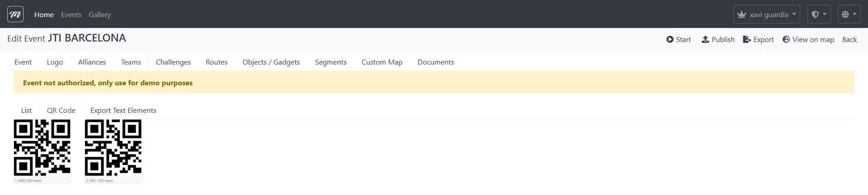Open Gallery from the top navigation
The image size is (868, 195).
(99, 15)
